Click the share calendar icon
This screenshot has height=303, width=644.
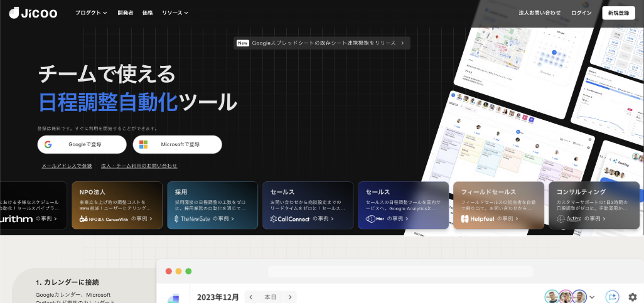click(613, 297)
